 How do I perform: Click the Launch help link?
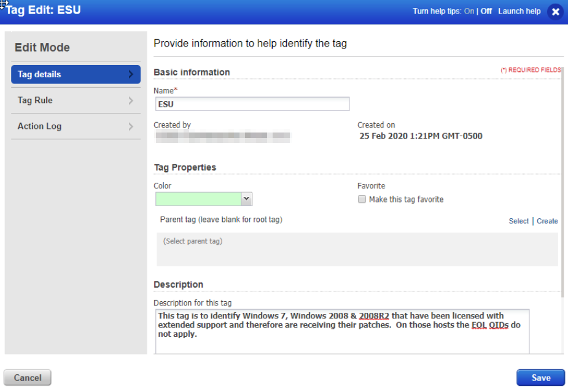point(519,11)
